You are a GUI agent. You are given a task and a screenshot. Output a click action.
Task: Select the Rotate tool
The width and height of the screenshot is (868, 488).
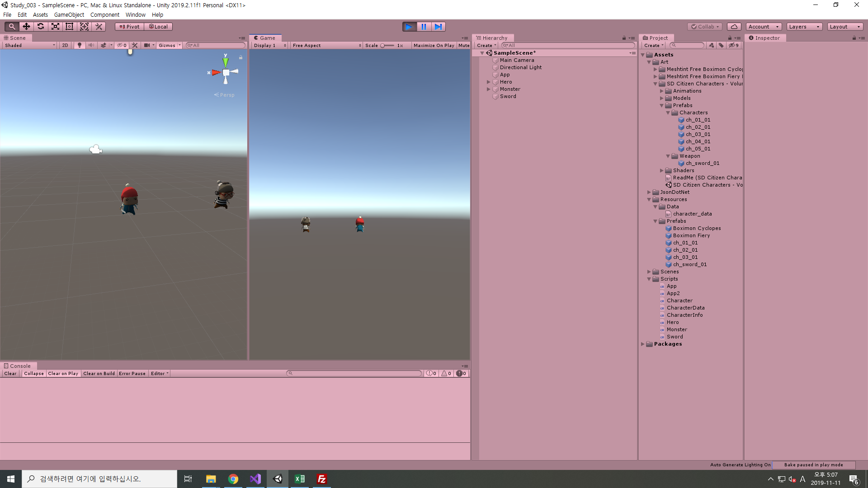[41, 27]
